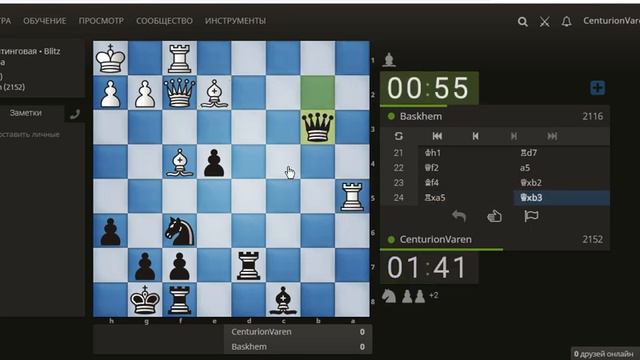Select highlighted move 24 ♕xb3
The image size is (640, 360).
click(562, 198)
